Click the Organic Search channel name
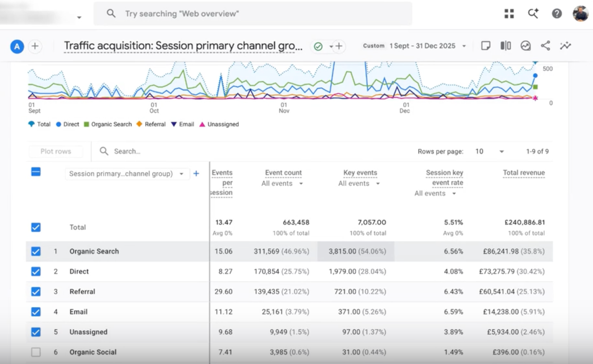The image size is (593, 364). pos(94,251)
